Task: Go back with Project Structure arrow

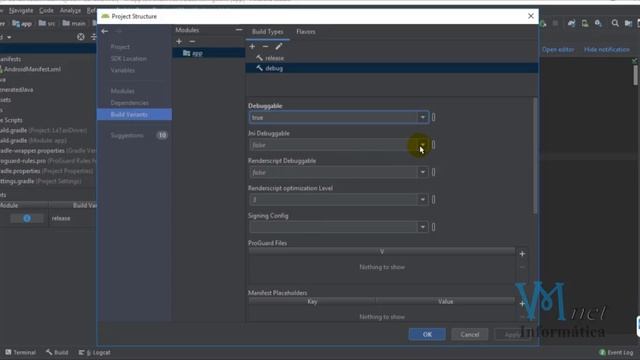Action: (x=105, y=31)
